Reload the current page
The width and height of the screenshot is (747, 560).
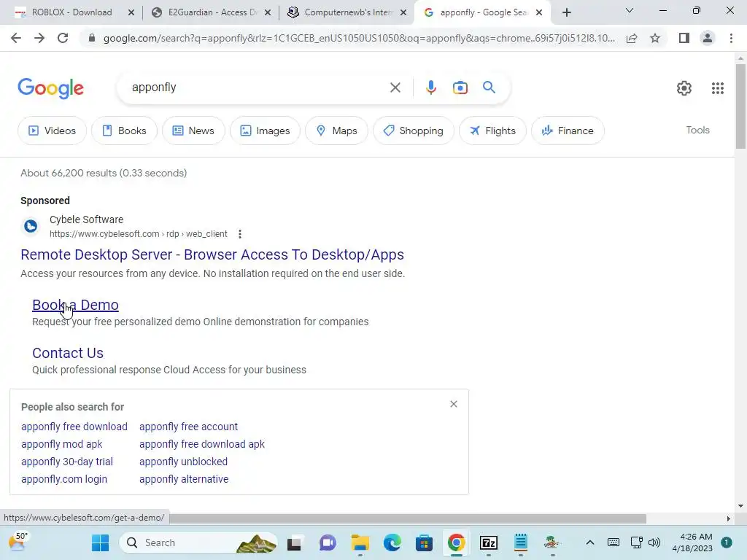pos(63,38)
